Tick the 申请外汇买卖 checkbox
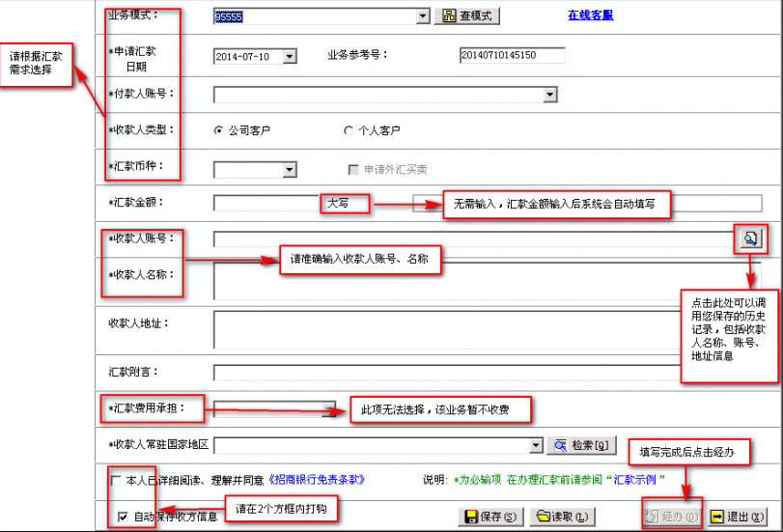Image resolution: width=783 pixels, height=532 pixels. (353, 170)
